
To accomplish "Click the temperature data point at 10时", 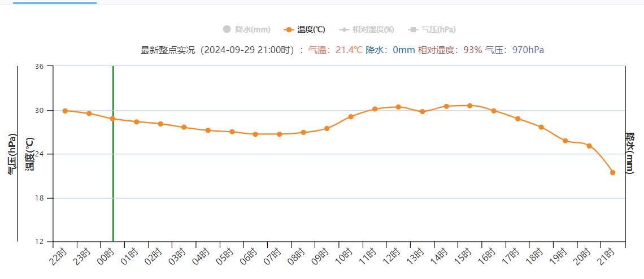I will coord(351,117).
